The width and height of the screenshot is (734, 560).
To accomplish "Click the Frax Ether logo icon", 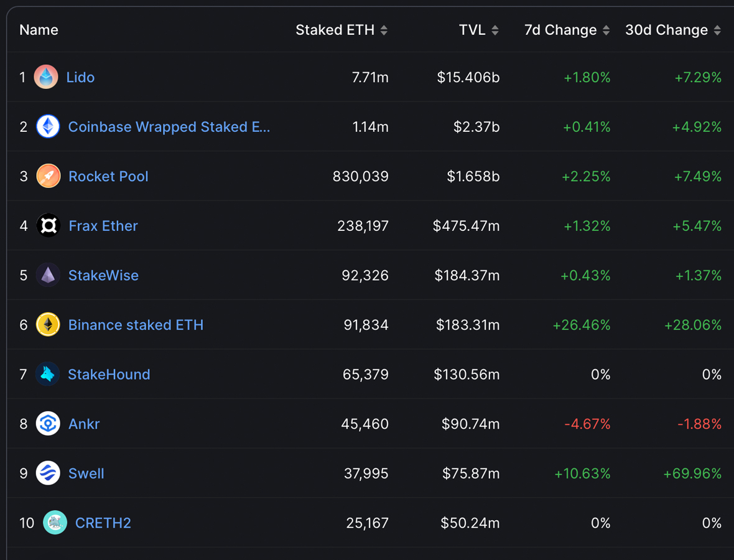I will tap(48, 226).
